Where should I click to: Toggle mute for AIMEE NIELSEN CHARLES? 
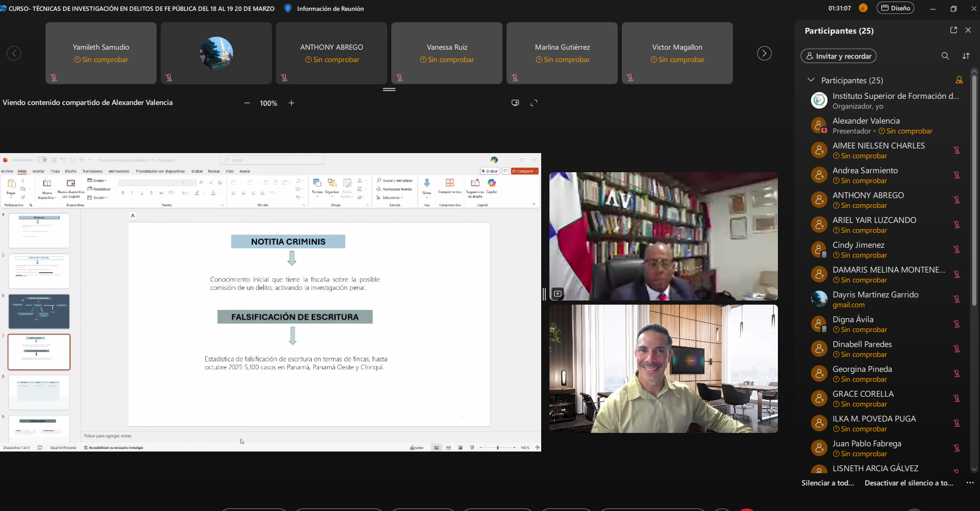[x=956, y=150]
